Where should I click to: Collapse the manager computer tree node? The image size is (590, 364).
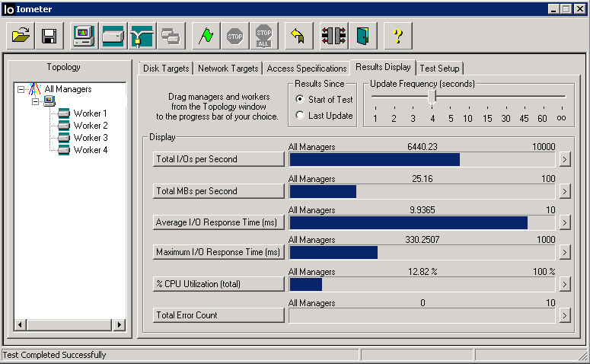[35, 101]
